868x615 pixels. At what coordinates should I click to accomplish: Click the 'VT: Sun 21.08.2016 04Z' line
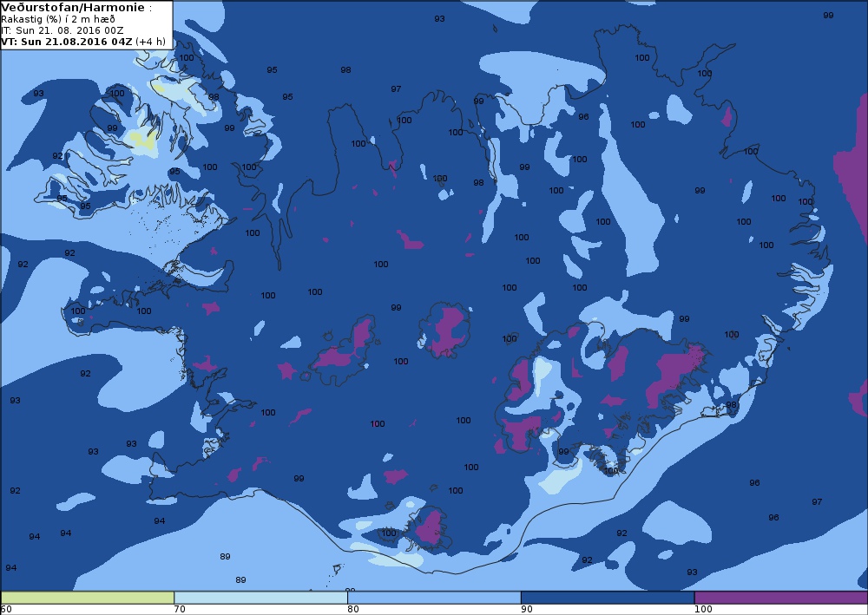point(67,42)
